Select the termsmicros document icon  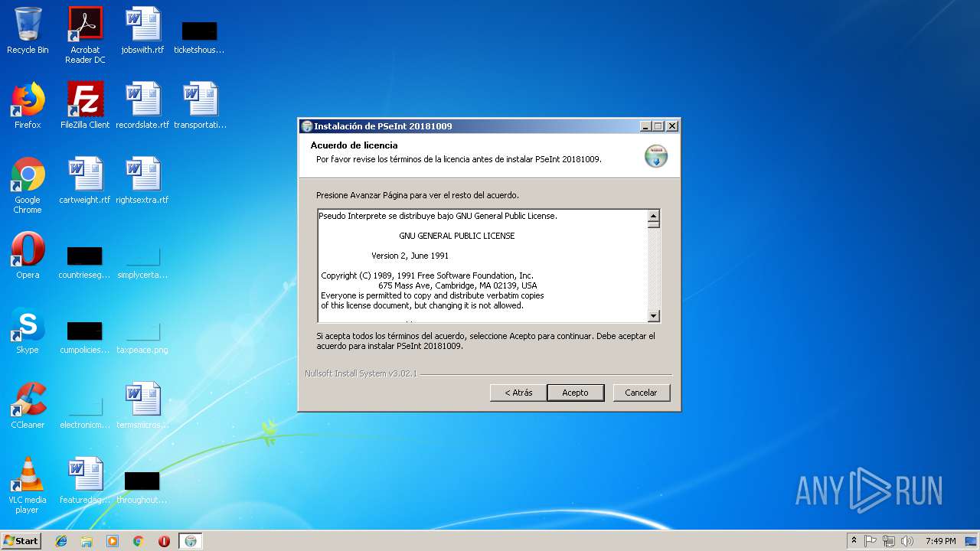(x=142, y=406)
